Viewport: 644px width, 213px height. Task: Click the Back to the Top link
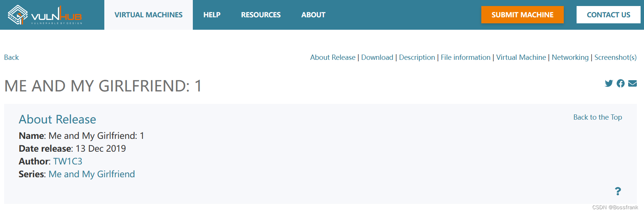[598, 117]
